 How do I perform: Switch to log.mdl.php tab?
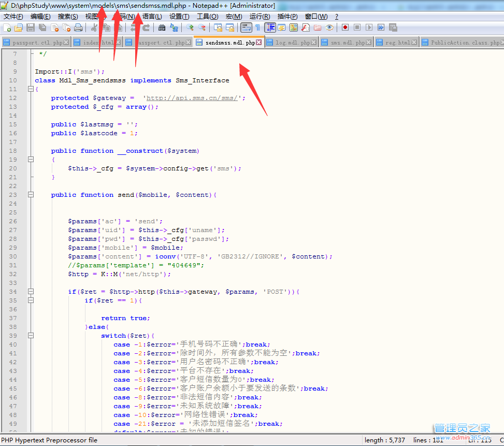click(292, 42)
